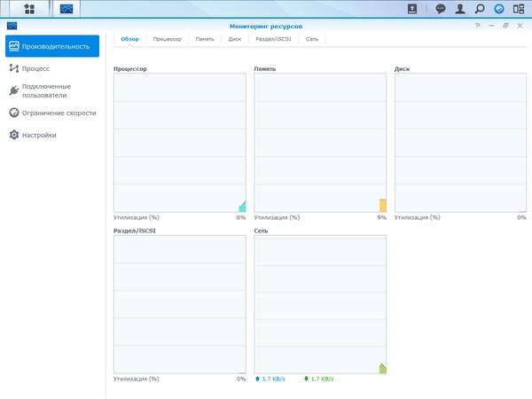This screenshot has width=532, height=399.
Task: Select the Resource Monitor taskbar icon
Action: point(66,9)
